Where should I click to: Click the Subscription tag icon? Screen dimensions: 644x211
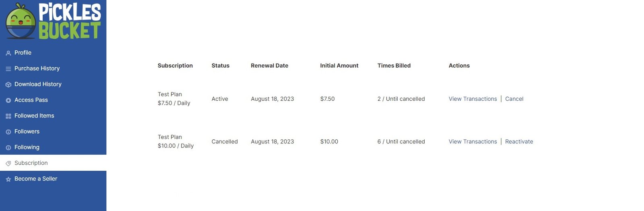[8, 163]
